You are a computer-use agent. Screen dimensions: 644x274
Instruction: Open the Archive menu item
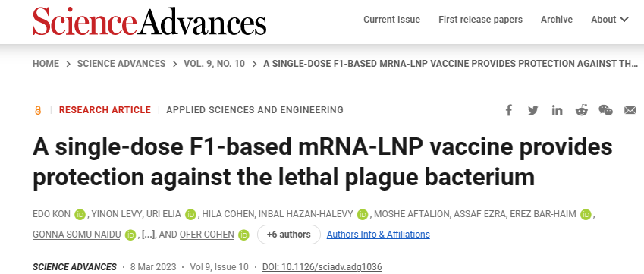pos(557,19)
